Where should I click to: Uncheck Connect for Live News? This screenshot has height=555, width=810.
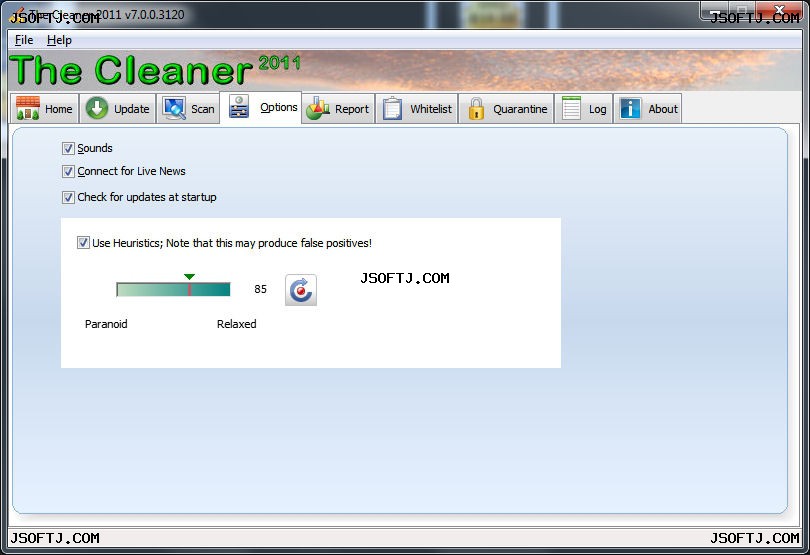tap(68, 171)
